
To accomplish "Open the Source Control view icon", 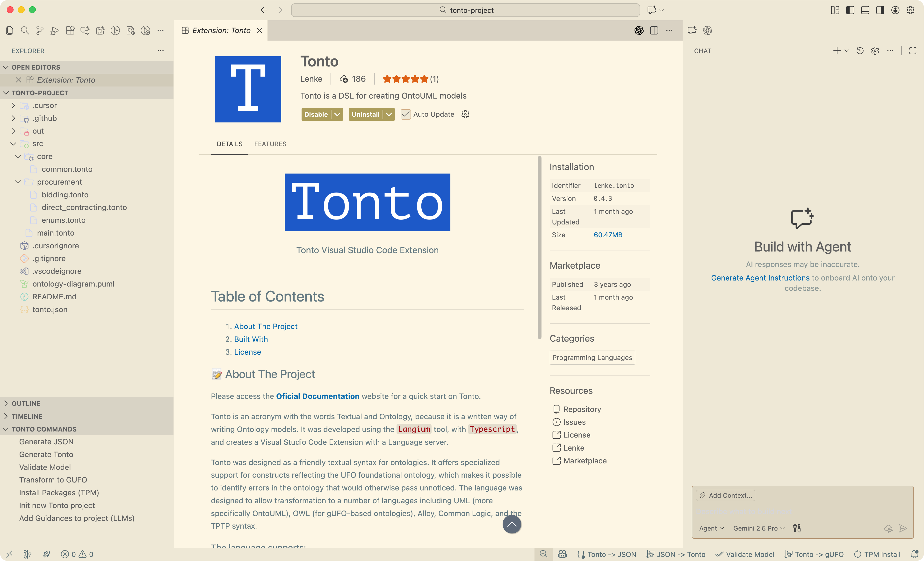I will pos(40,30).
